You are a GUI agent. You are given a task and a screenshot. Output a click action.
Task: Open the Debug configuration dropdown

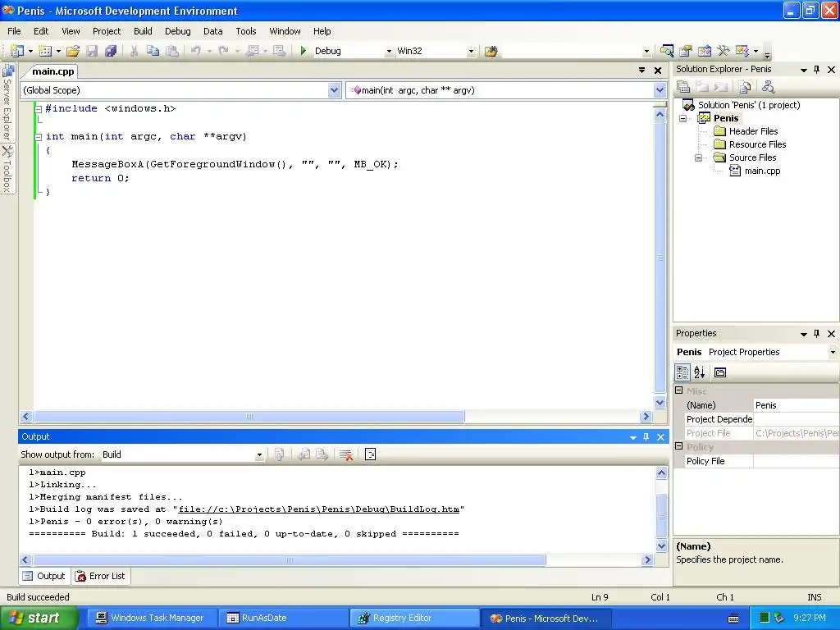[x=389, y=51]
